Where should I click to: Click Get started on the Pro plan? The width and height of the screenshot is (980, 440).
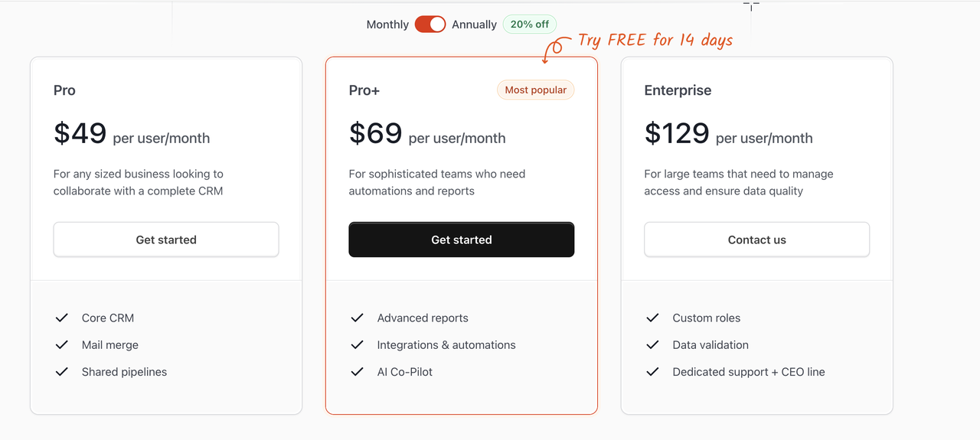tap(166, 240)
